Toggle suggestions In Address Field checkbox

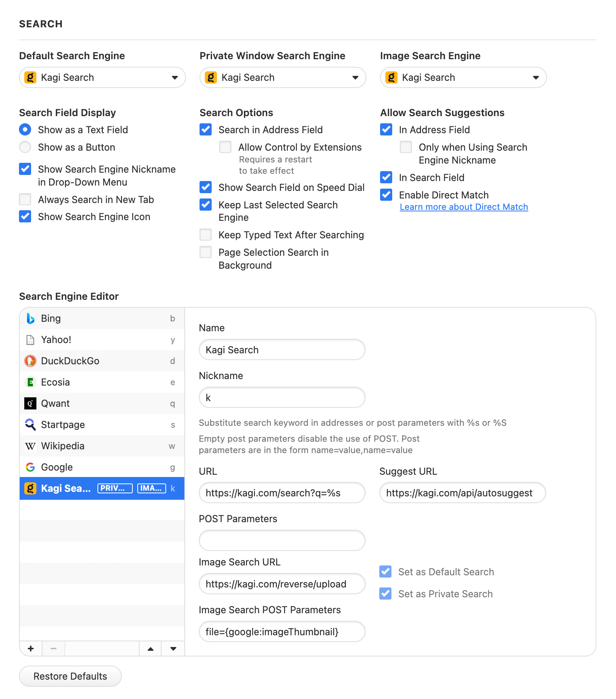tap(386, 130)
